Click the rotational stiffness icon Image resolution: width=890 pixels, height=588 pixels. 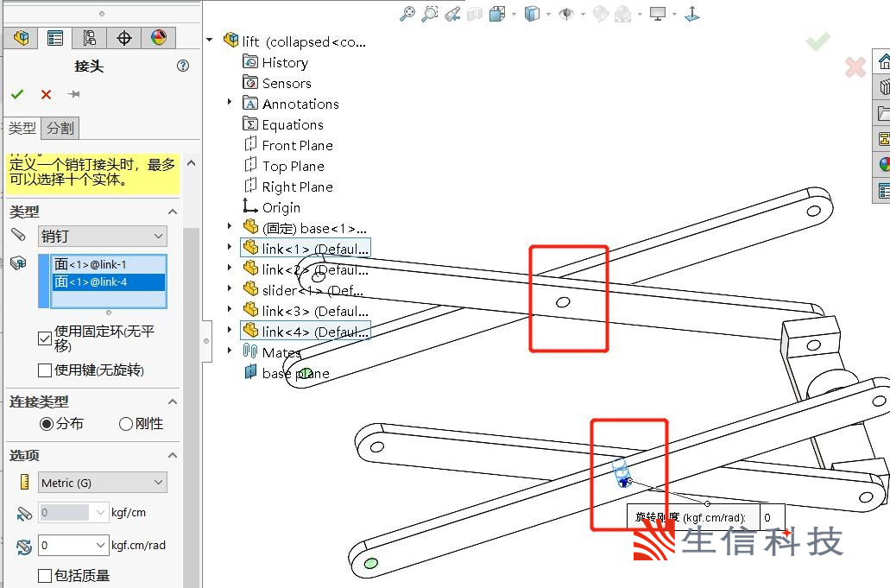[24, 547]
